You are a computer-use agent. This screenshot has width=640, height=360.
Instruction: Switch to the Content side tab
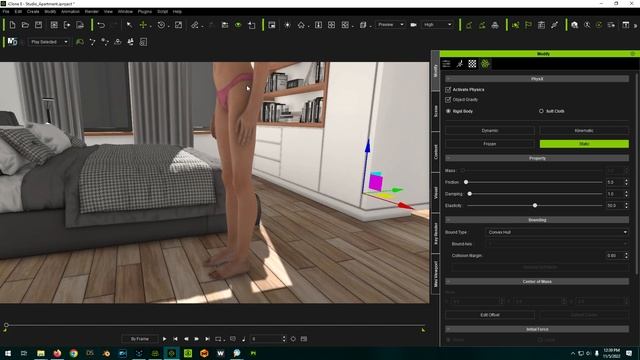pos(436,152)
